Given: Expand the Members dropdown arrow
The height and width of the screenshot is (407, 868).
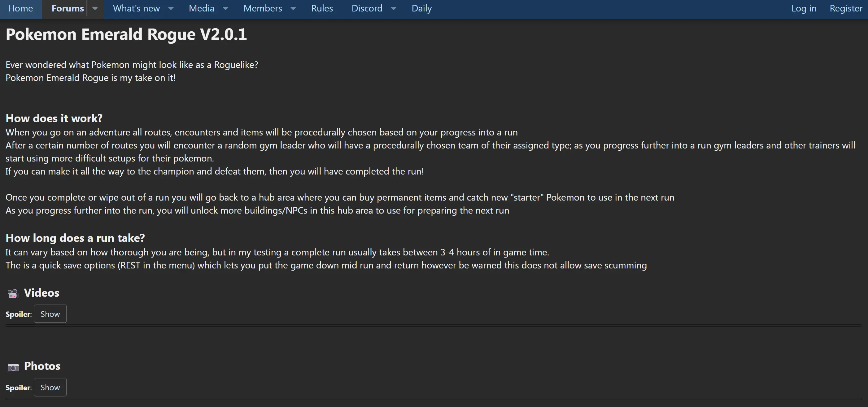Looking at the screenshot, I should coord(293,8).
